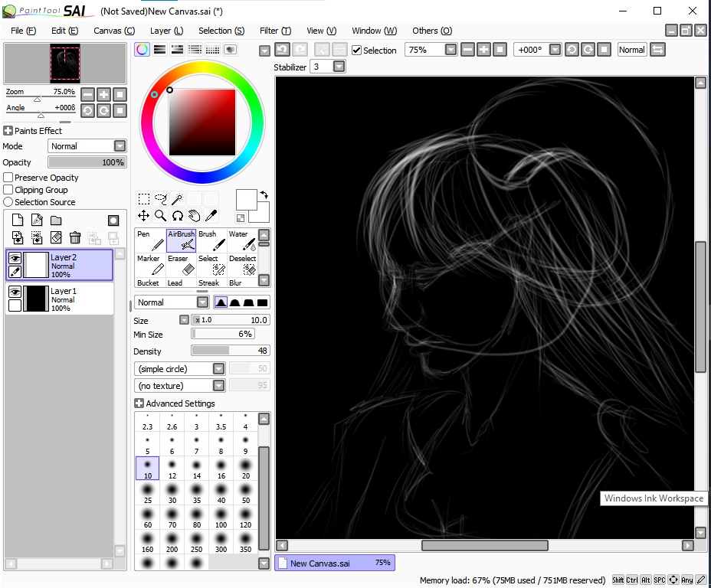Image resolution: width=711 pixels, height=588 pixels.
Task: Select the Pen tool
Action: 150,240
